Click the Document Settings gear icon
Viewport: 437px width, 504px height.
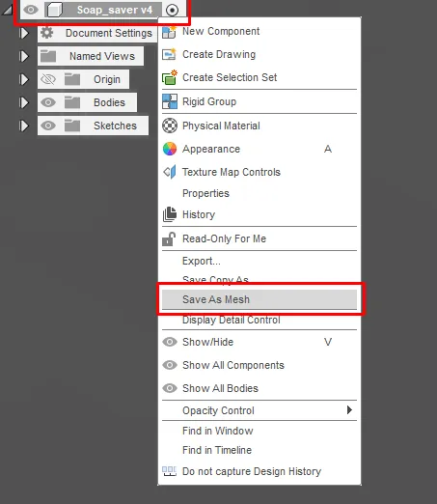(47, 33)
